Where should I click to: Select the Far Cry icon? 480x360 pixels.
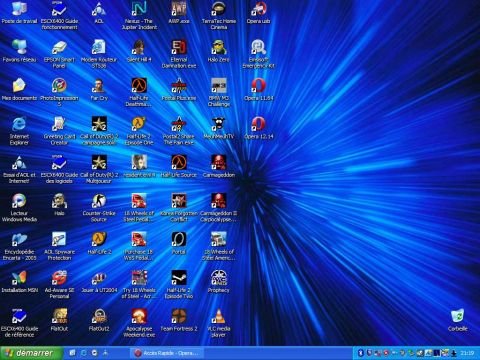(x=99, y=85)
